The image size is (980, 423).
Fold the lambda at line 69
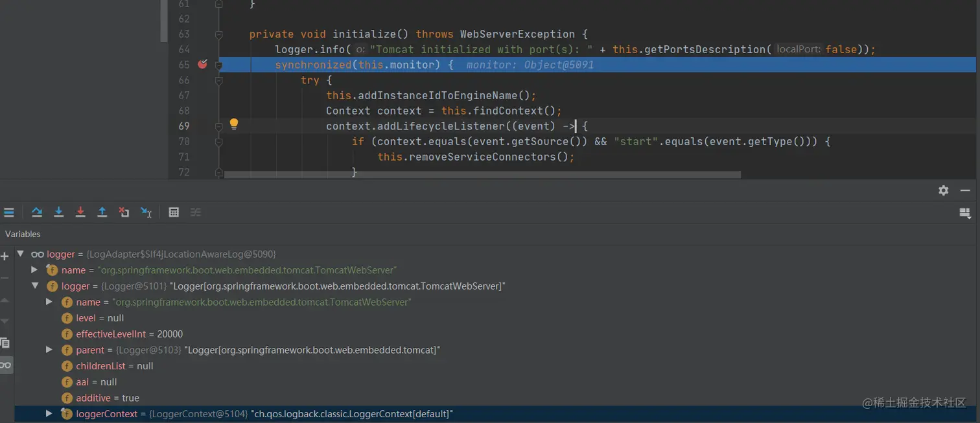click(218, 126)
